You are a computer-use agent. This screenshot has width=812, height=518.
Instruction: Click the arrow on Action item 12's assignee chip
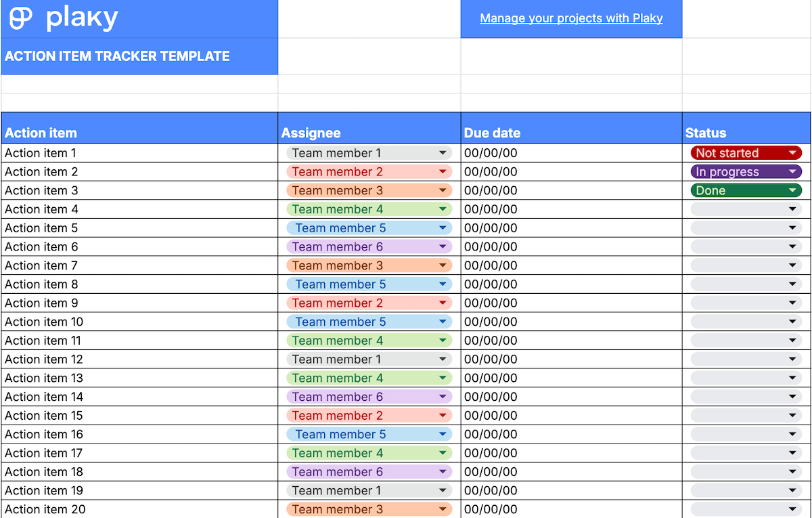(x=443, y=360)
